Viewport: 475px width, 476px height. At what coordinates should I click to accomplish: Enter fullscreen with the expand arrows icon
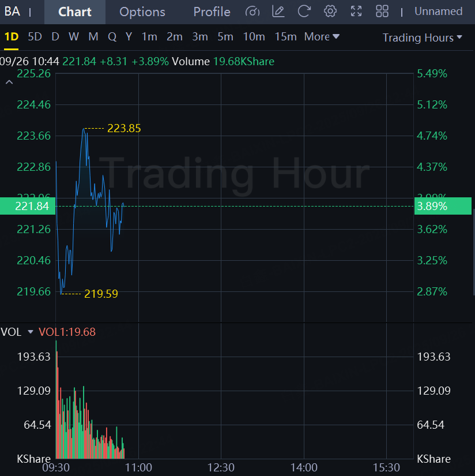click(x=356, y=12)
